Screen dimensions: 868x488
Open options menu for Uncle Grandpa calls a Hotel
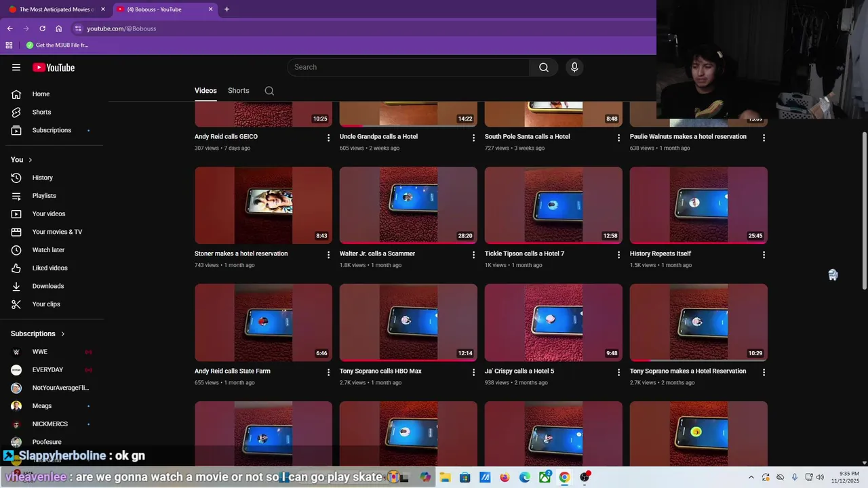(x=473, y=138)
